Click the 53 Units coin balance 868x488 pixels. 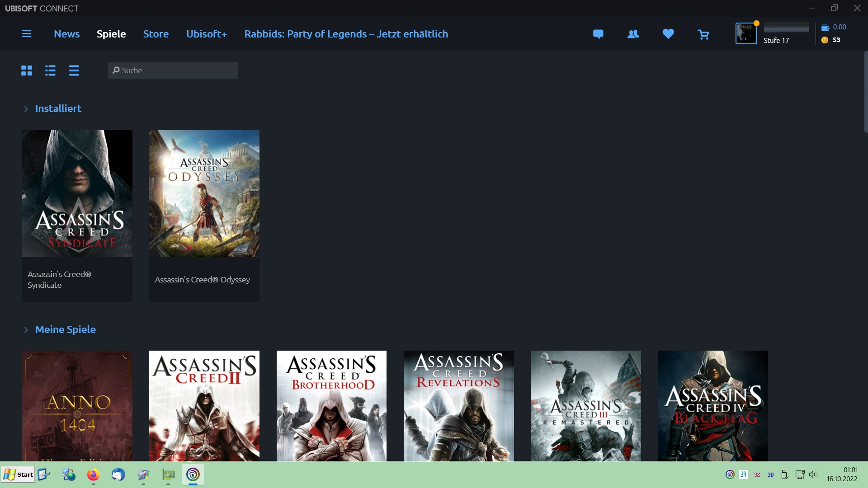pos(831,40)
